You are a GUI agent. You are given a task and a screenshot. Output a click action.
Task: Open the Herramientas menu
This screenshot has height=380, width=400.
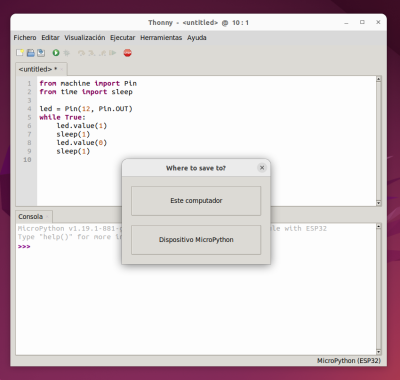(x=161, y=38)
